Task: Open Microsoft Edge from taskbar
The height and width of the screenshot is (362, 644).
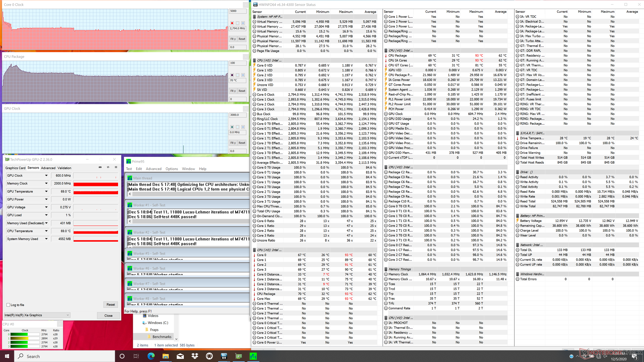Action: (x=151, y=356)
